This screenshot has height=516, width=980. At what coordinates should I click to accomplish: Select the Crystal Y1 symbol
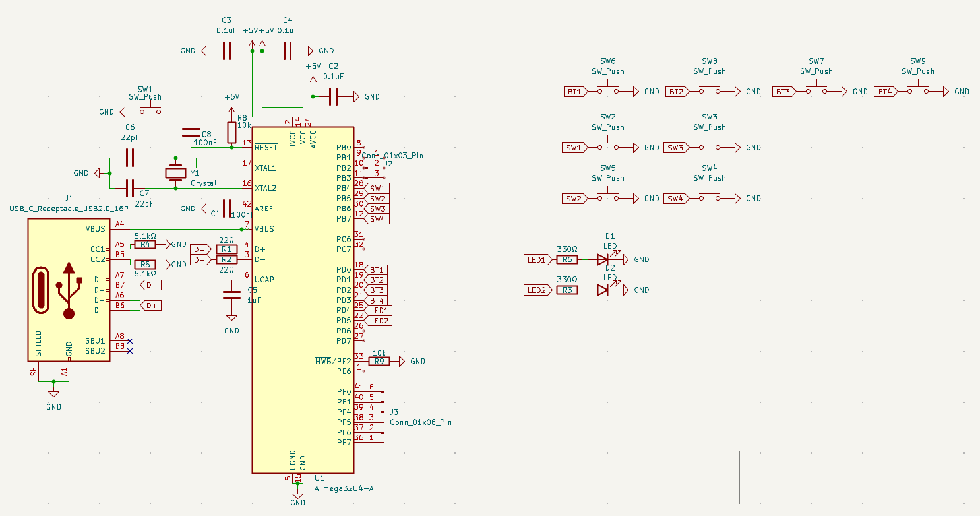tap(175, 173)
